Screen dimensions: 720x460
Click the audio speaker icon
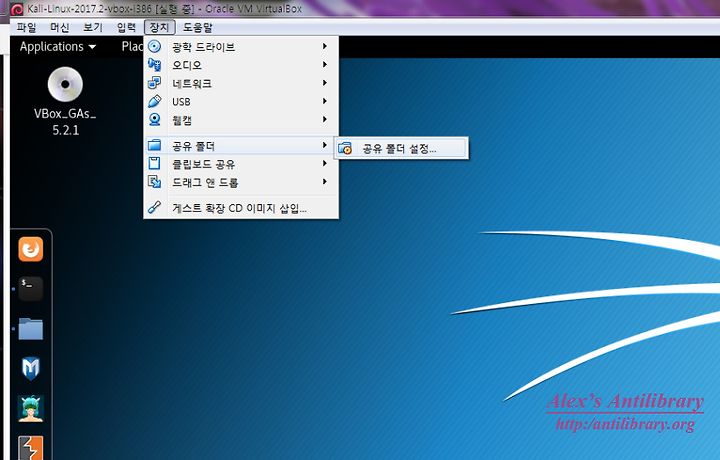tap(154, 65)
